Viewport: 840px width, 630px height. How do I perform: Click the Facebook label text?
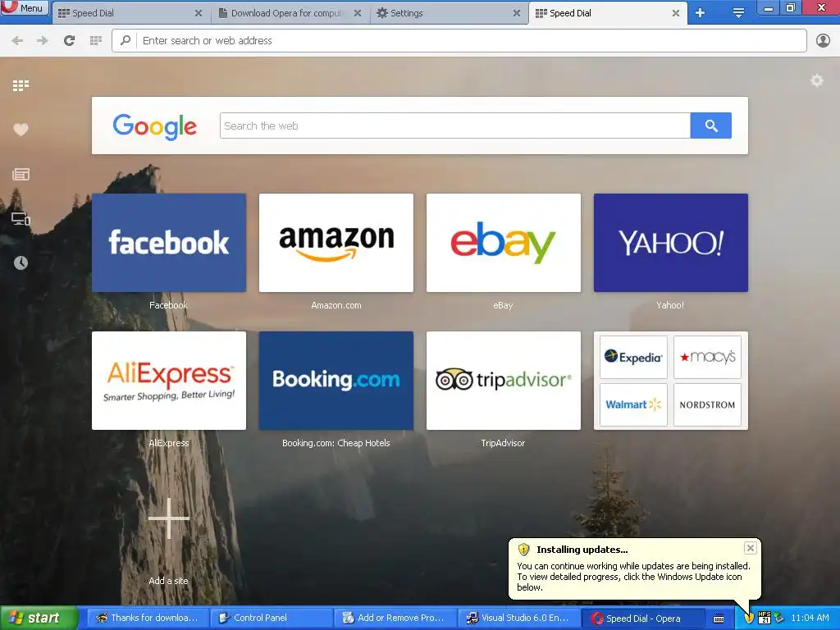click(x=168, y=305)
